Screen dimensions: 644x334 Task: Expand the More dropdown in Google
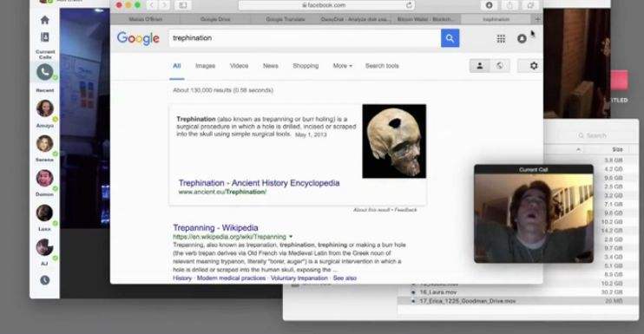(342, 66)
